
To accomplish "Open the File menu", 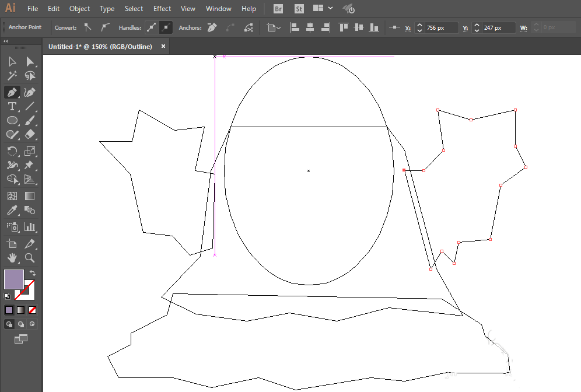I will 33,9.
